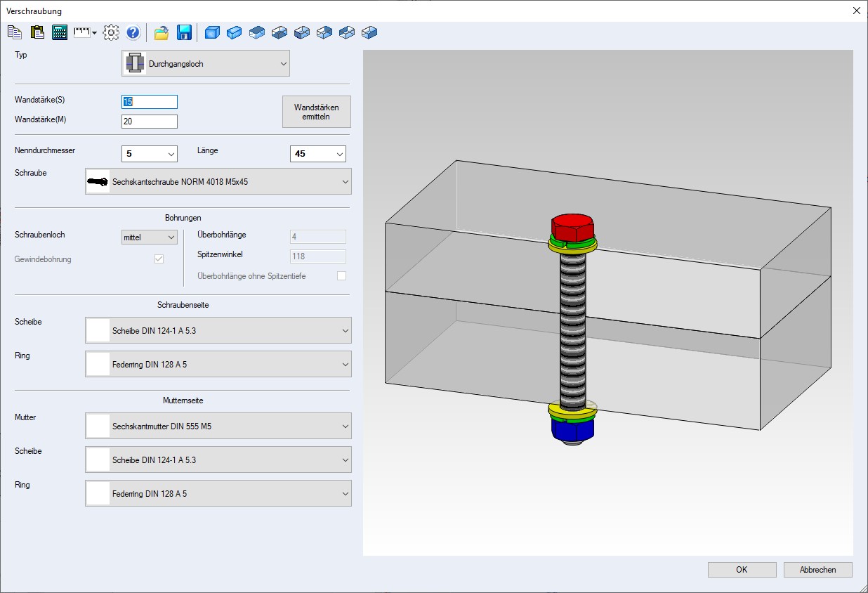Click the Wandstärken ermitteln button
This screenshot has height=593, width=868.
click(316, 112)
